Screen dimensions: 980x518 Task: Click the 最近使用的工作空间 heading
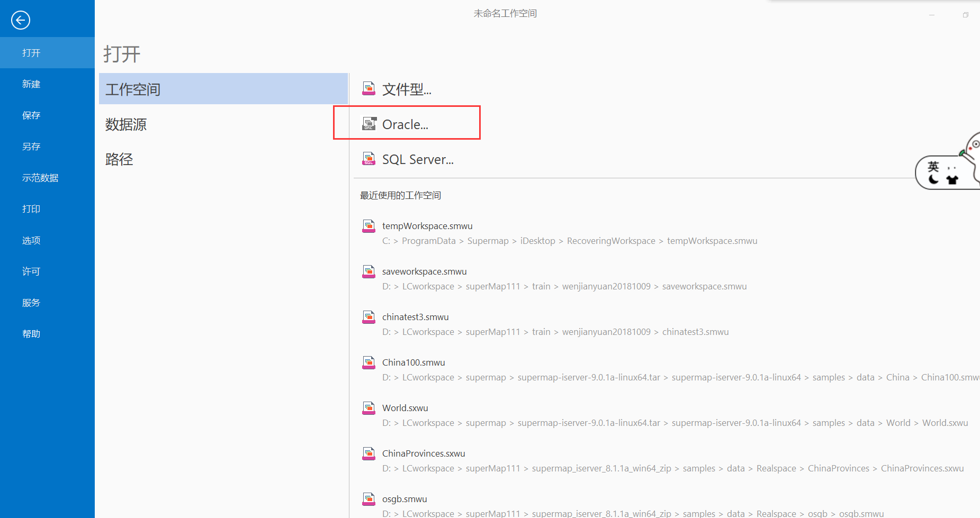tap(400, 195)
